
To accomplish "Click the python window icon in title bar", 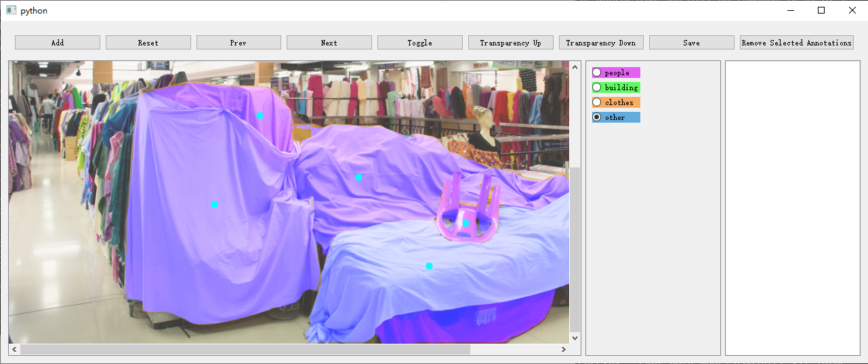I will pyautogui.click(x=11, y=10).
